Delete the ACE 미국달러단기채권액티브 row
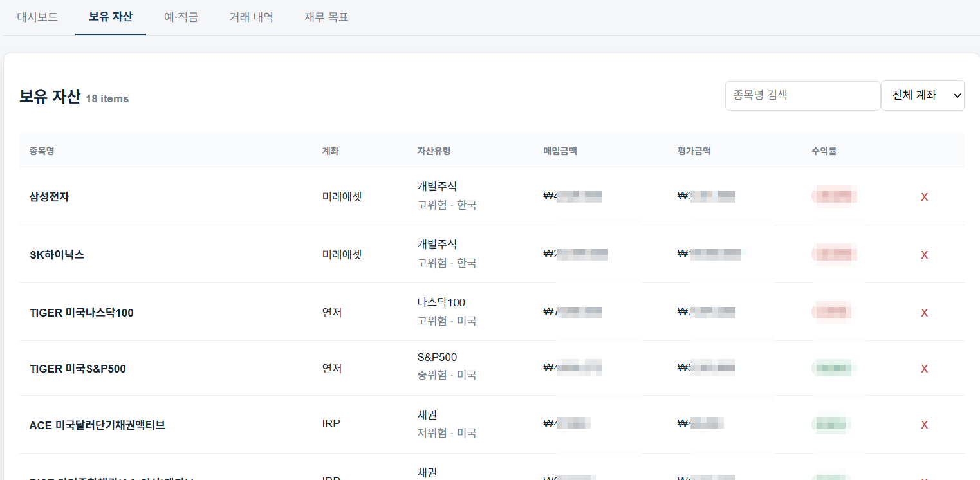Screen dimensions: 980x480 point(924,425)
